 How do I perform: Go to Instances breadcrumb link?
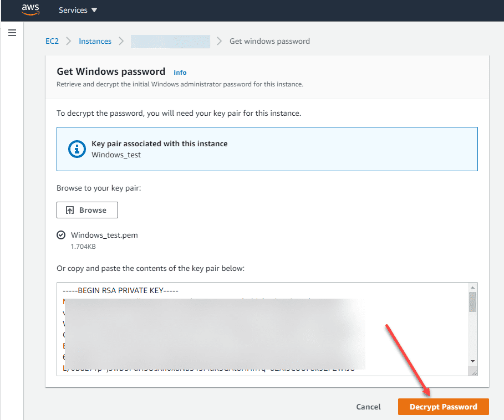95,41
